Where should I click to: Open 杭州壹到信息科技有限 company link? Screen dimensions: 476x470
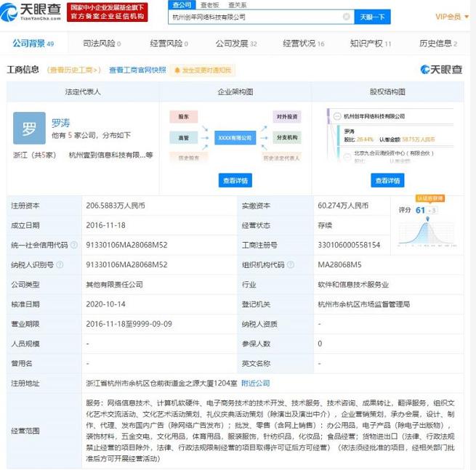click(110, 155)
